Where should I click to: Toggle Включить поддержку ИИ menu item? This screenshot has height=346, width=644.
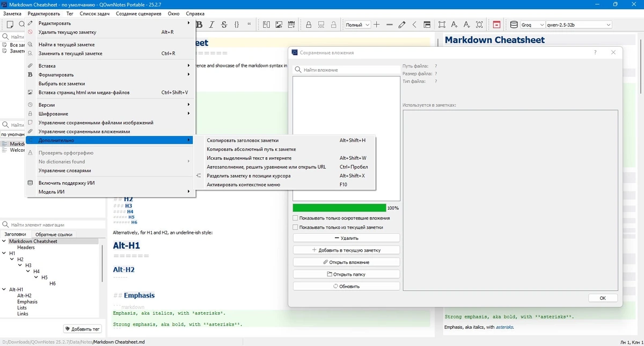point(110,183)
